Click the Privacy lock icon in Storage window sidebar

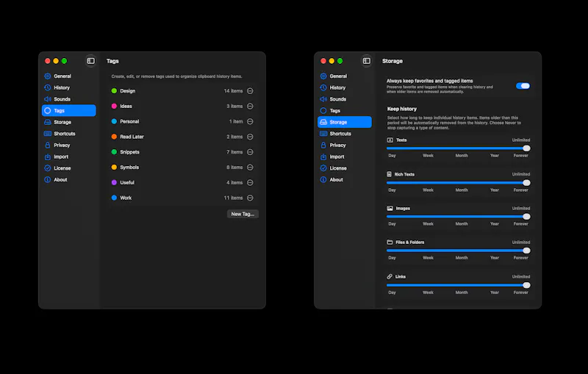pyautogui.click(x=323, y=145)
